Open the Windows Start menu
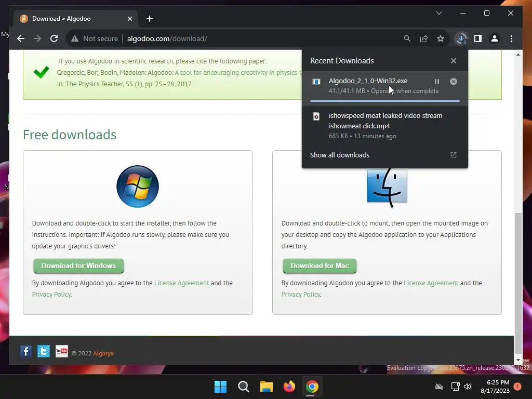This screenshot has height=399, width=532. pyautogui.click(x=220, y=387)
